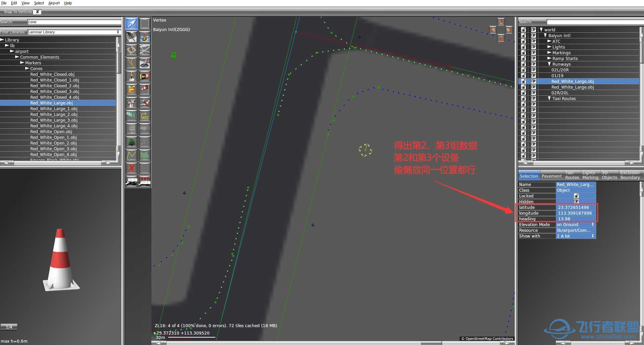Open the Filter Libraries dropdown
The width and height of the screenshot is (644, 345).
pos(73,32)
